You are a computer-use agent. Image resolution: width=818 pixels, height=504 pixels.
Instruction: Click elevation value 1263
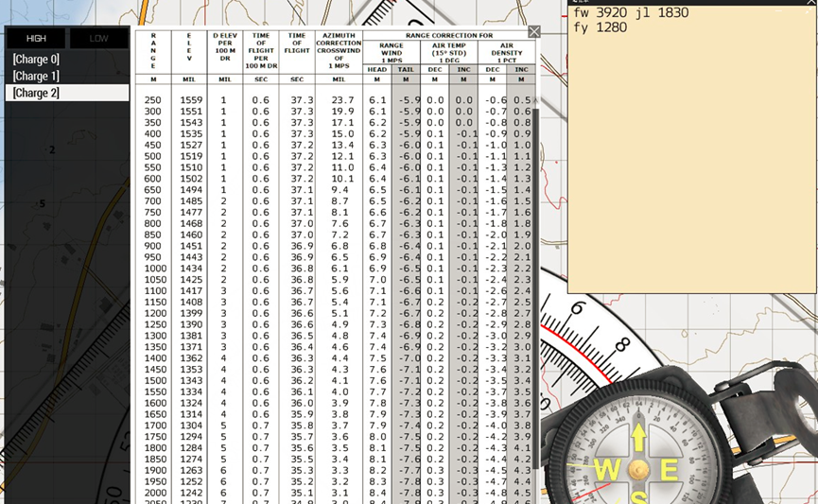pyautogui.click(x=191, y=470)
